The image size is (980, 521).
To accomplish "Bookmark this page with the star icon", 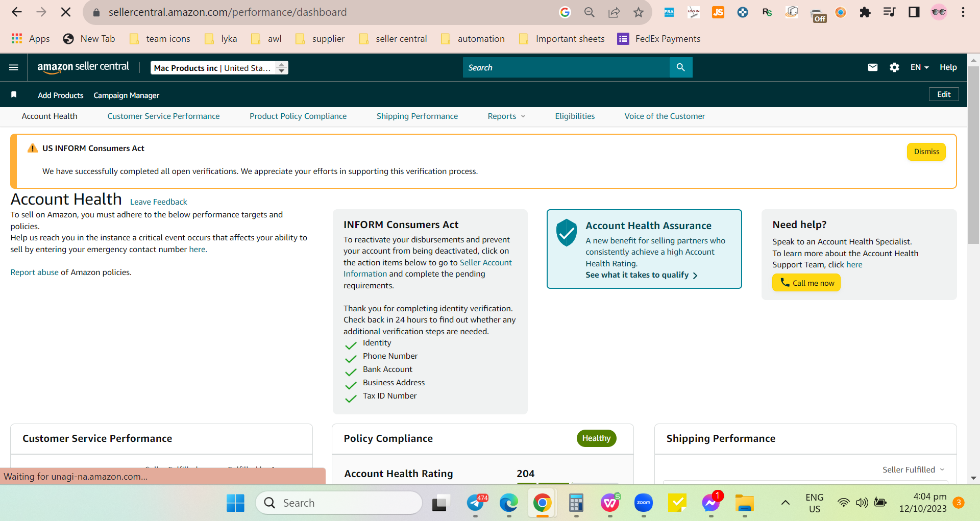I will pyautogui.click(x=639, y=12).
